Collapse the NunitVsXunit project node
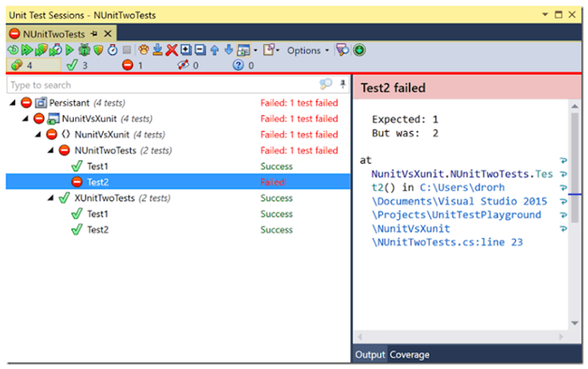Screen dimensions: 588x369 coord(25,119)
